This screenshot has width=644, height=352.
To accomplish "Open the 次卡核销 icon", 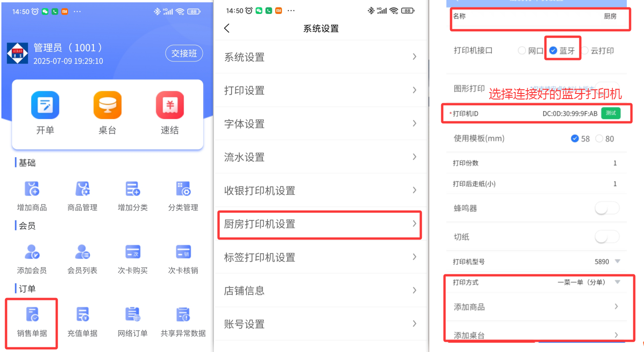I will click(x=183, y=252).
